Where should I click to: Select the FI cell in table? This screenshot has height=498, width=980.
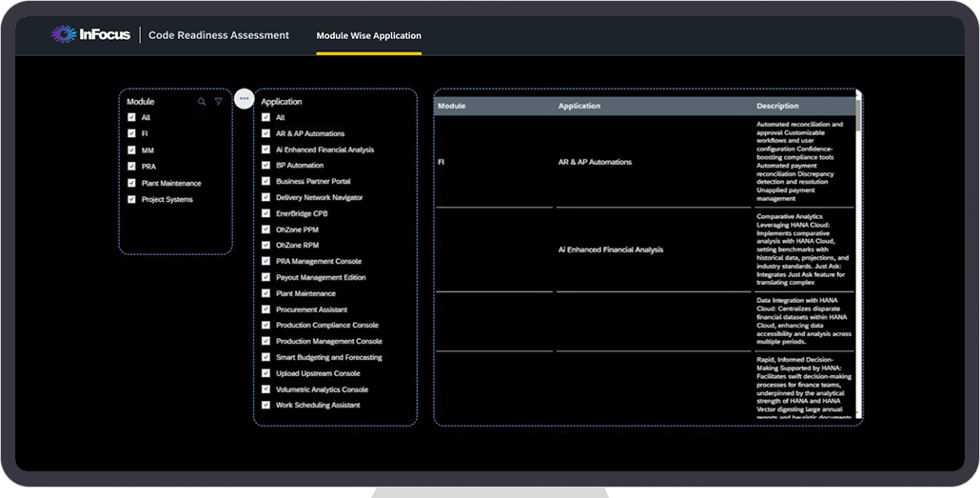point(441,162)
